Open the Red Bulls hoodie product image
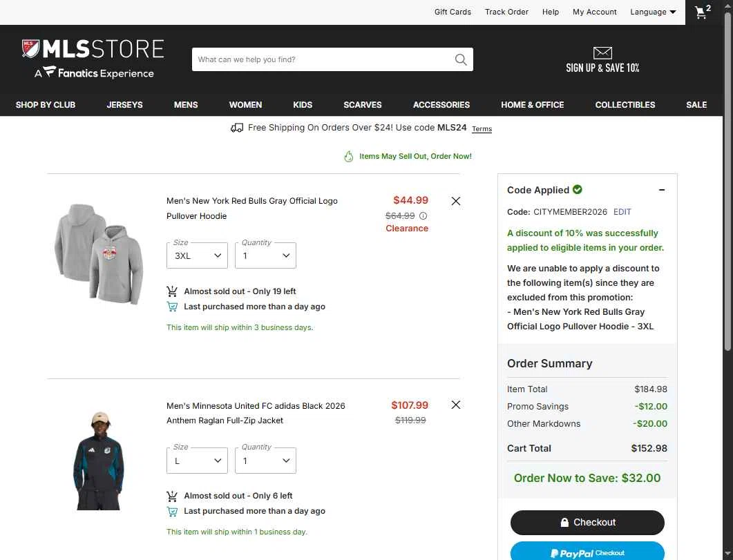This screenshot has width=733, height=560. (x=99, y=255)
